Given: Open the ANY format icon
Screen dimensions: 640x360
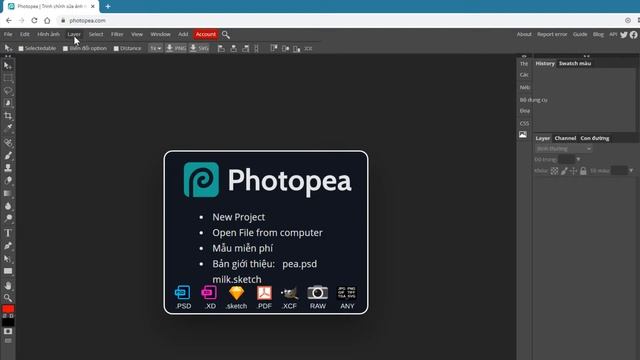Looking at the screenshot, I should point(347,297).
